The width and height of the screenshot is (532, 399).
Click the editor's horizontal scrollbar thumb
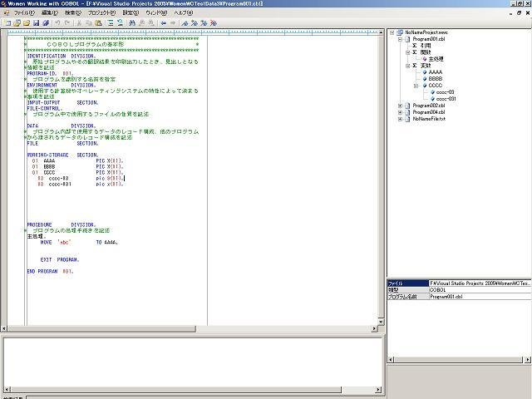coord(102,329)
